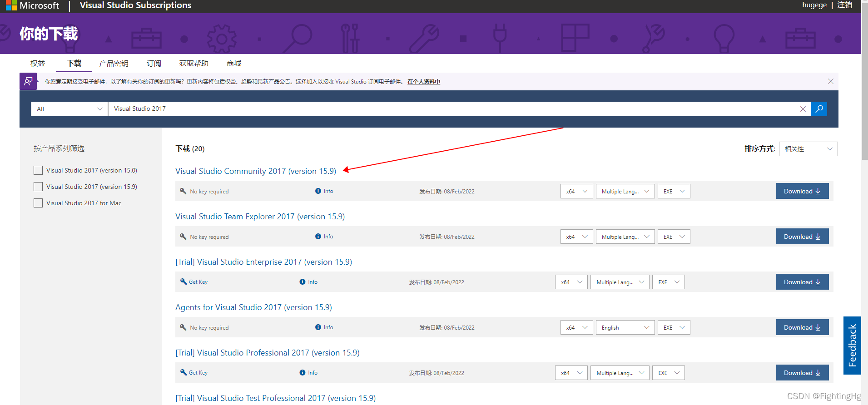Open EXE format dropdown for Community 2017
Viewport: 868px width, 405px height.
point(674,191)
